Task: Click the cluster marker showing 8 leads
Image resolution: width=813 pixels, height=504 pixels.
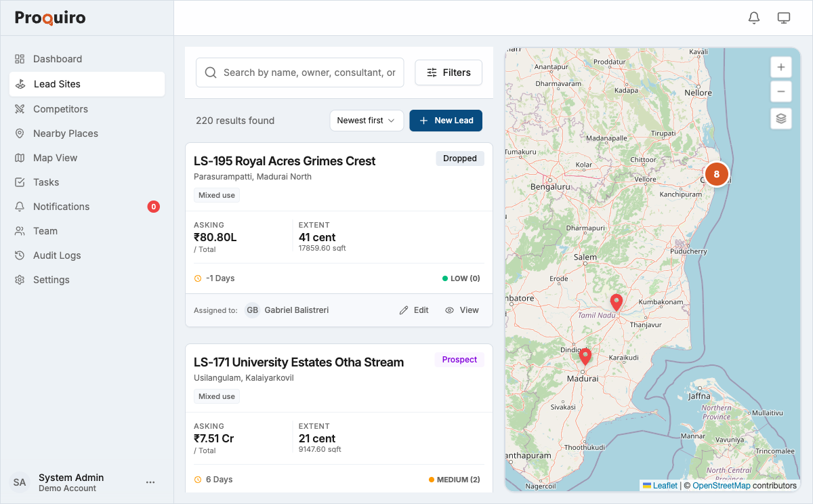Action: click(717, 174)
